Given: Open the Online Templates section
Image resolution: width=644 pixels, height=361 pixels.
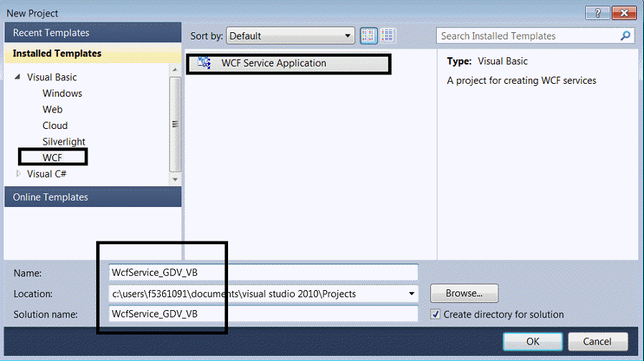Looking at the screenshot, I should 50,197.
